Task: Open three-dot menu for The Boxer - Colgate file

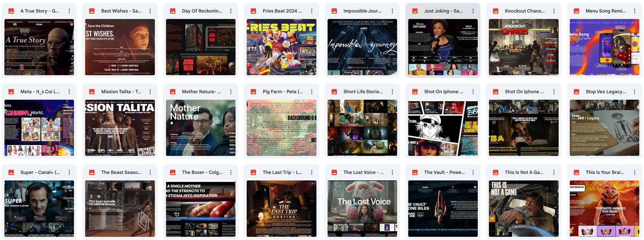Action: pyautogui.click(x=231, y=172)
